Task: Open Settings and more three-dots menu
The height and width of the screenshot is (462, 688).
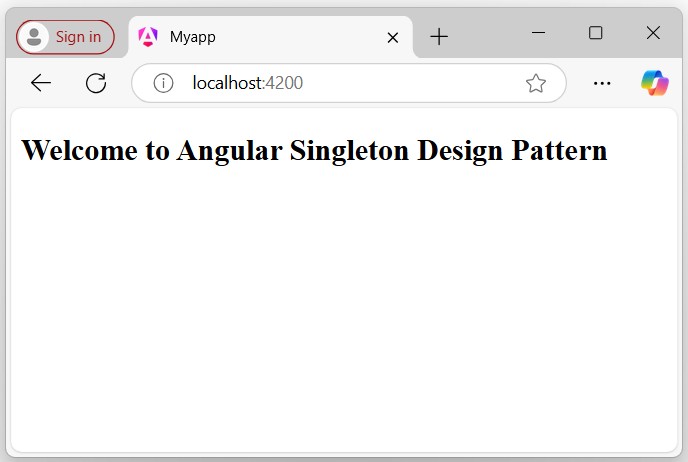Action: (602, 83)
